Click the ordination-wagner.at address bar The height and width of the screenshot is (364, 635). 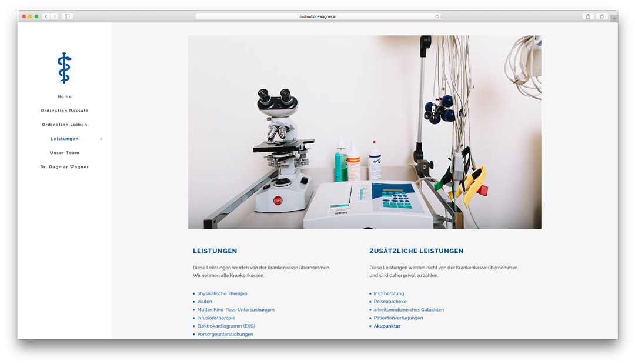point(317,16)
